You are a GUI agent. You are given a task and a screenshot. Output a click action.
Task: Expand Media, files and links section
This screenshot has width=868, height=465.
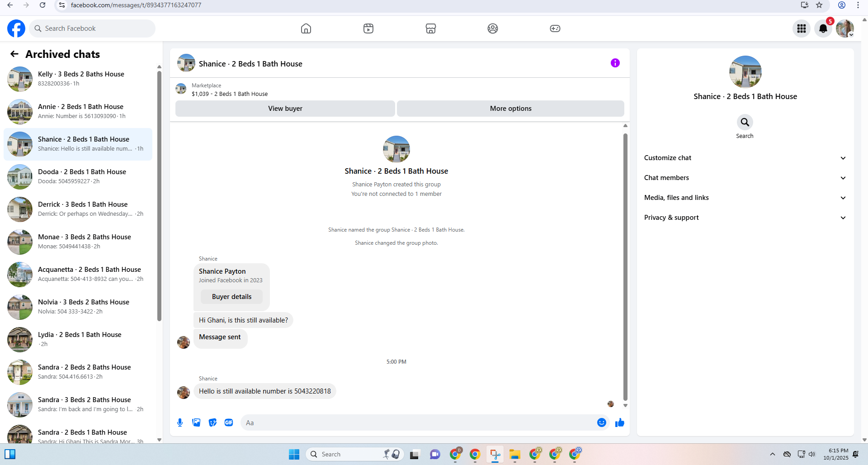[745, 198]
